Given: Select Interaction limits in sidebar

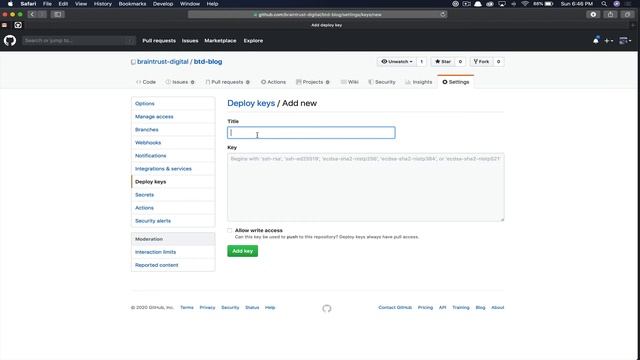Looking at the screenshot, I should [x=173, y=252].
